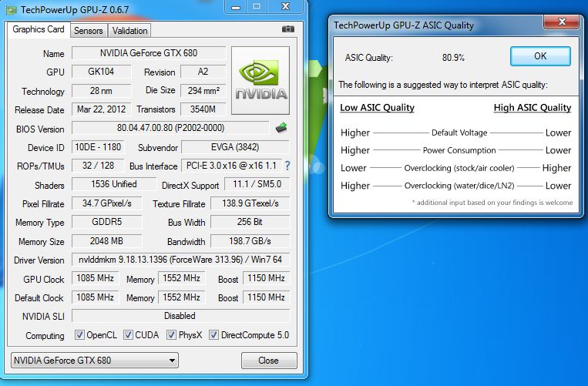The image size is (588, 386).
Task: Click the Power Consumption row label
Action: click(x=459, y=150)
